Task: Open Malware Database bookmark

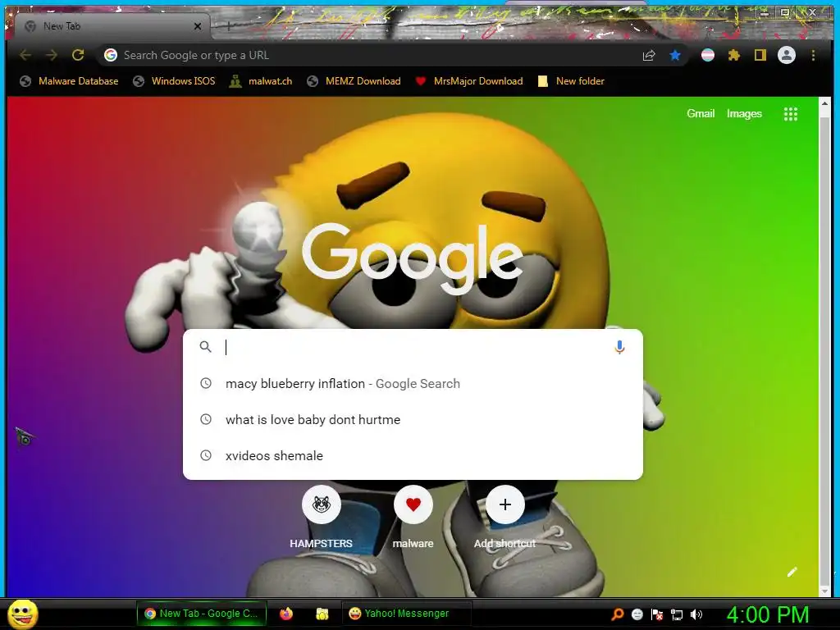Action: (69, 81)
